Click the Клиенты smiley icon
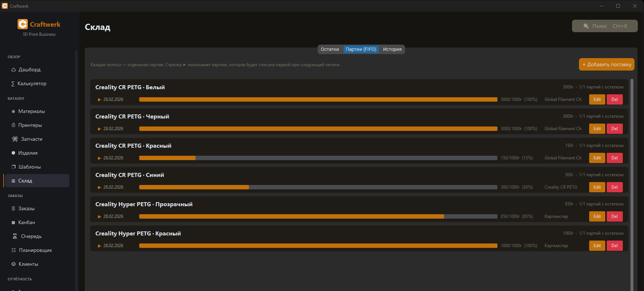Screen dimensions: 644x291 [14, 264]
